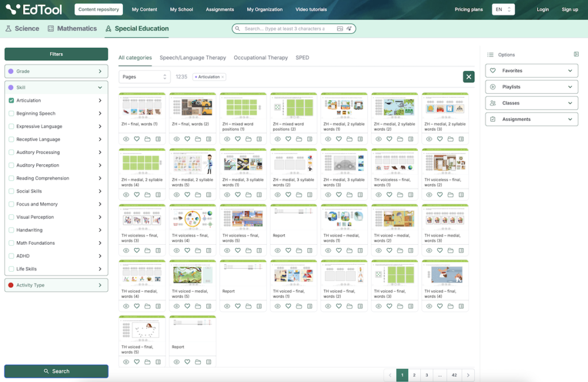Click folder icon under ZH – final, words (2)
588x382 pixels.
point(198,139)
